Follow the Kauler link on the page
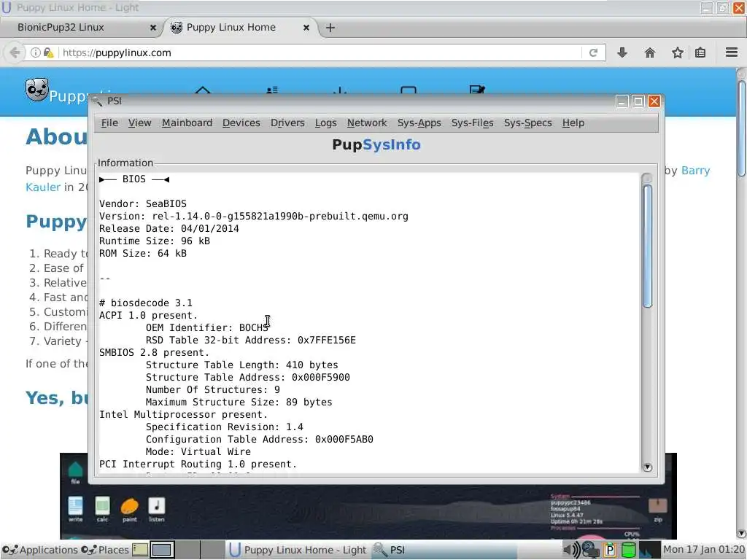 pyautogui.click(x=43, y=187)
